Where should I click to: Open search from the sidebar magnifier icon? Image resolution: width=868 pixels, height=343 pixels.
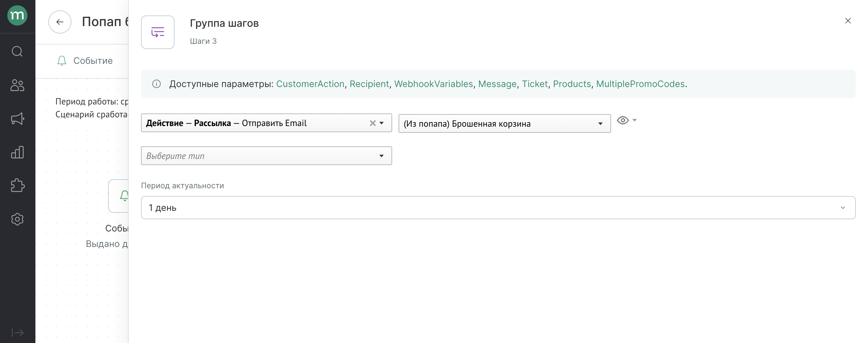[17, 51]
